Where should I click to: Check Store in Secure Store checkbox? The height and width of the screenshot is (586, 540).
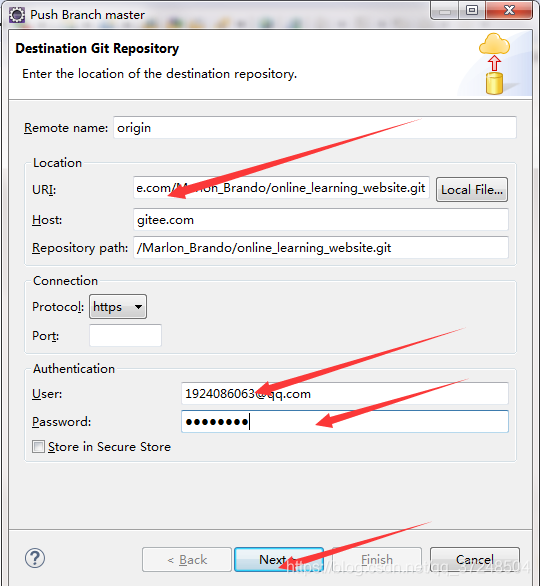[38, 447]
